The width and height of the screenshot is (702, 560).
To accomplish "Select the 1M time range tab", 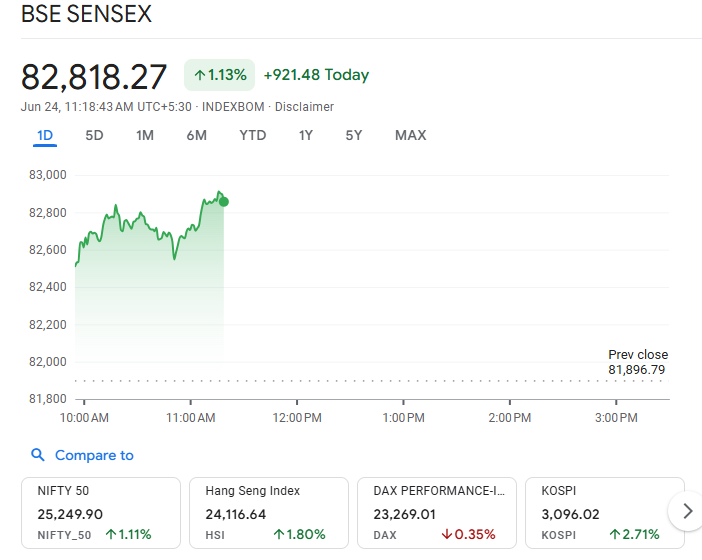I will (x=145, y=135).
